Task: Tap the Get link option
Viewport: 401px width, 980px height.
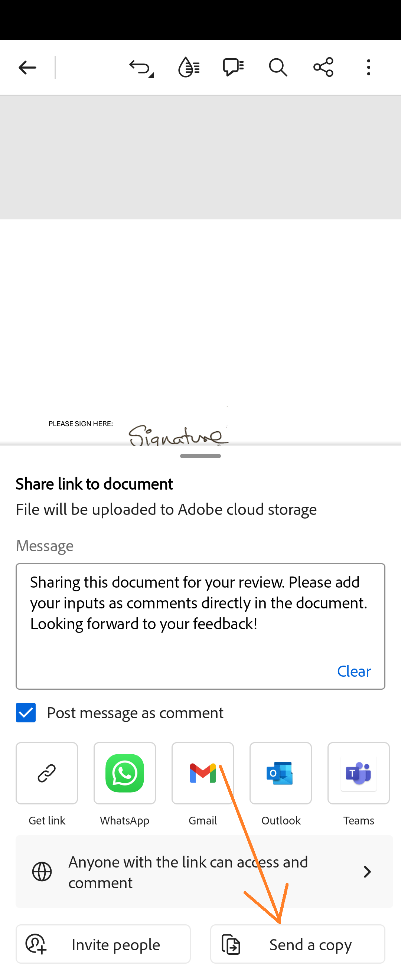Action: pyautogui.click(x=47, y=774)
